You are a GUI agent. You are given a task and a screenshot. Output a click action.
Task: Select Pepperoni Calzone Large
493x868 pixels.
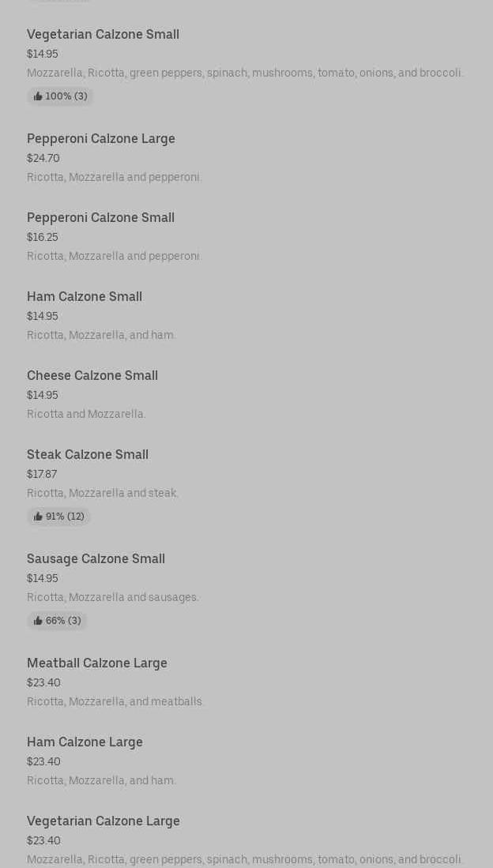pos(101,139)
